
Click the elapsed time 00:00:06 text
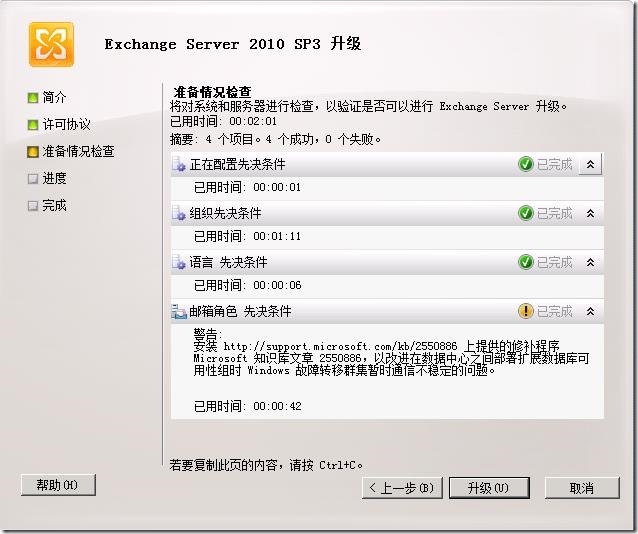(x=277, y=285)
